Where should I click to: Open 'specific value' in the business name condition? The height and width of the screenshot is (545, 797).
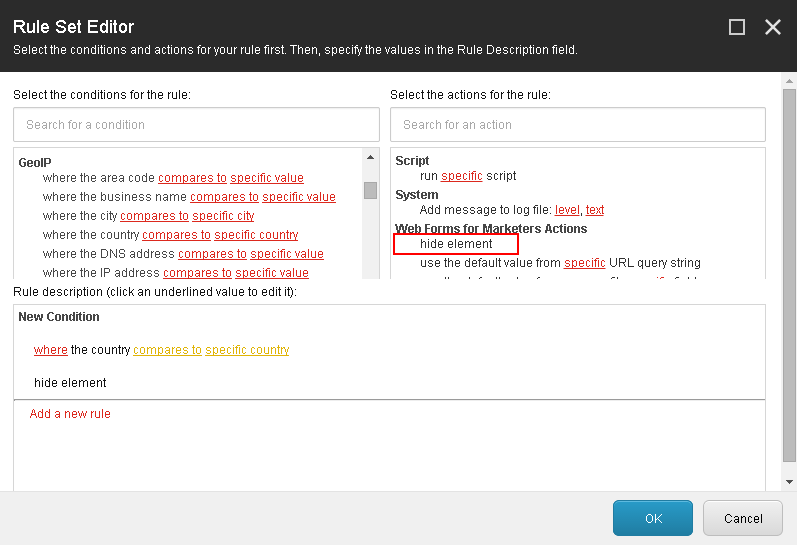pyautogui.click(x=298, y=197)
